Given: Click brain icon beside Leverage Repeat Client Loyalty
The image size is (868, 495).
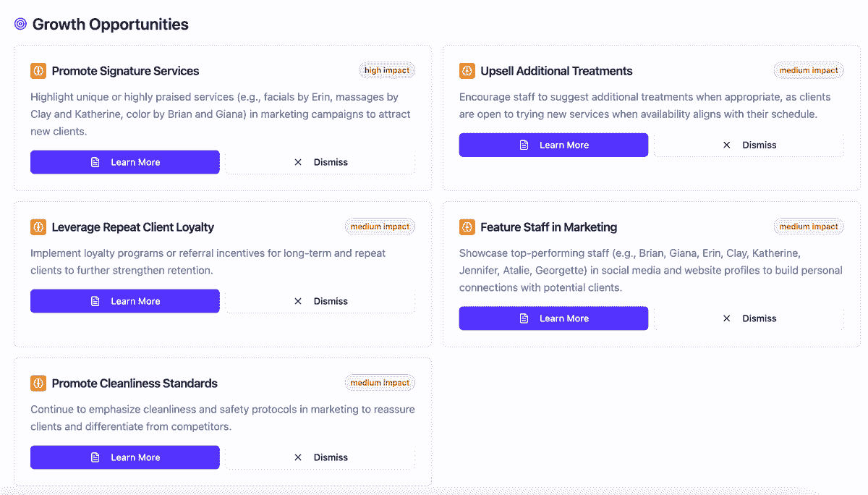Looking at the screenshot, I should tap(38, 227).
